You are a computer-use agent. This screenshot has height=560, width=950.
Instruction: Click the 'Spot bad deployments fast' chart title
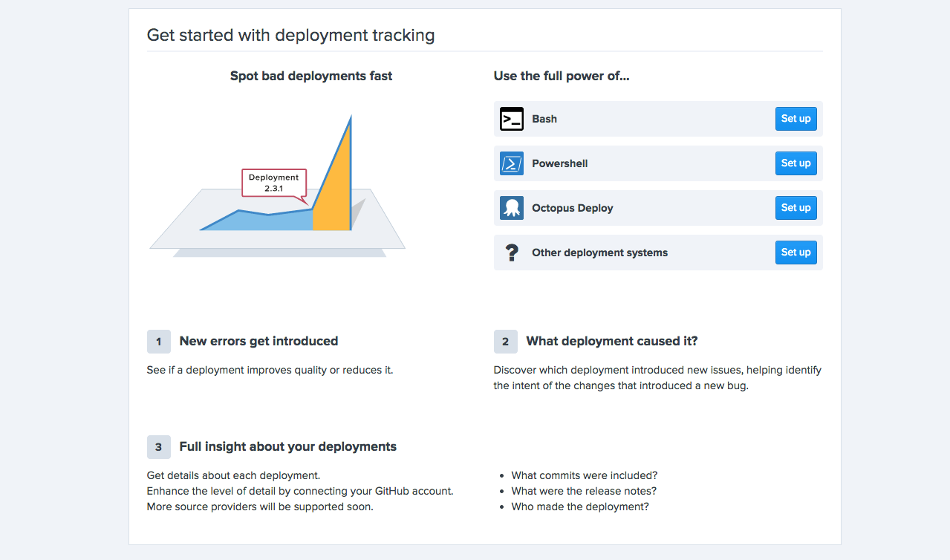click(x=310, y=75)
